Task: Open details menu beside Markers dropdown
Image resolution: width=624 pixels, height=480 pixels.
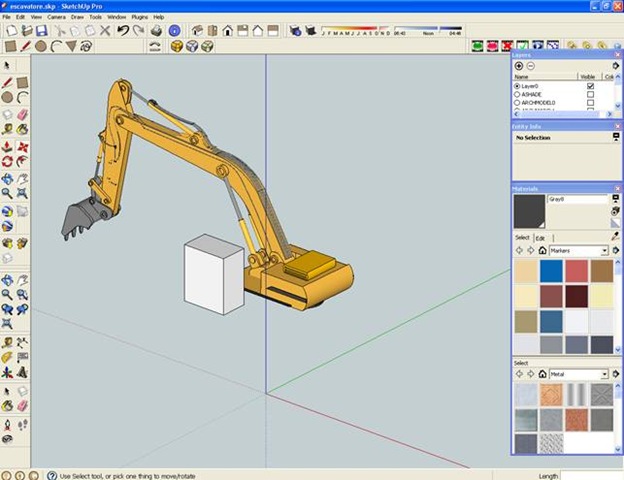Action: (616, 250)
